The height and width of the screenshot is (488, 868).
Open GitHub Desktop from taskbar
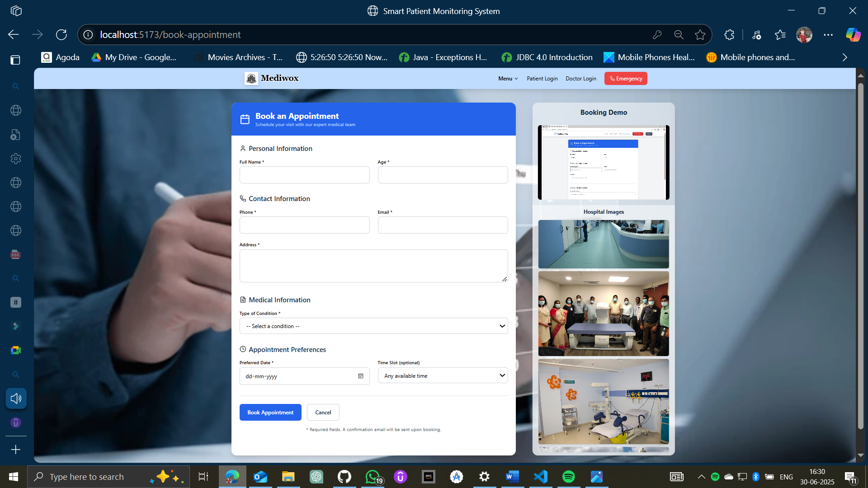[x=344, y=476]
